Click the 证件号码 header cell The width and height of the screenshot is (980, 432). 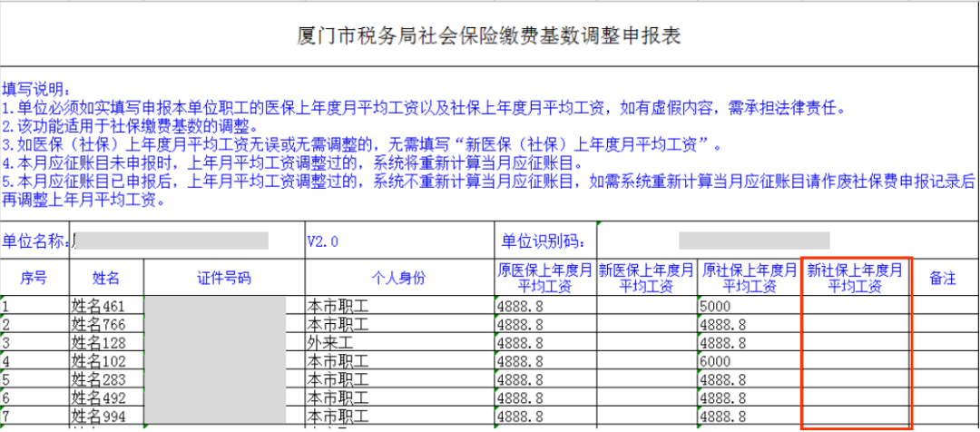tap(223, 278)
